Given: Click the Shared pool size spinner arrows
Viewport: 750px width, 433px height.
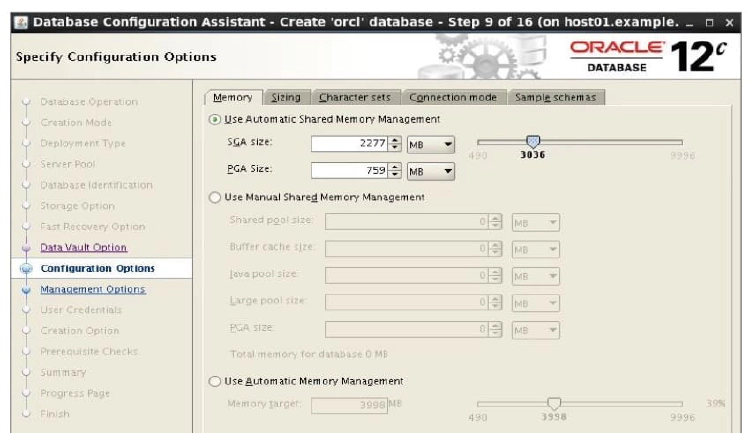Looking at the screenshot, I should click(496, 222).
